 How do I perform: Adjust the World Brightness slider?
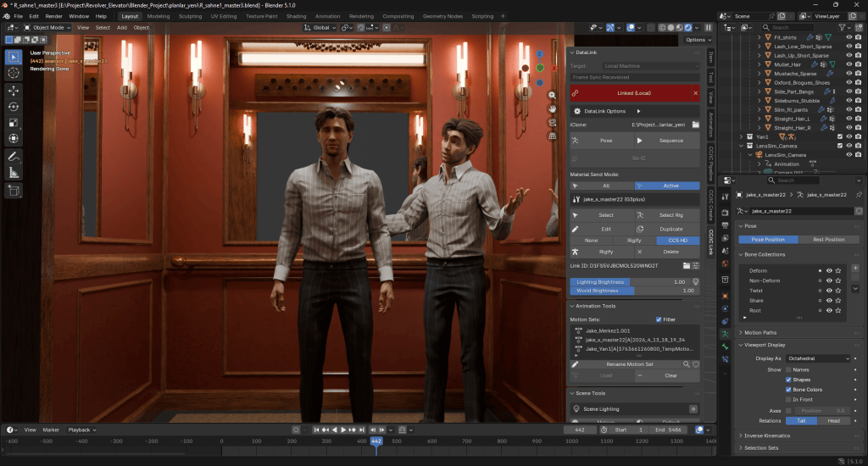click(634, 291)
